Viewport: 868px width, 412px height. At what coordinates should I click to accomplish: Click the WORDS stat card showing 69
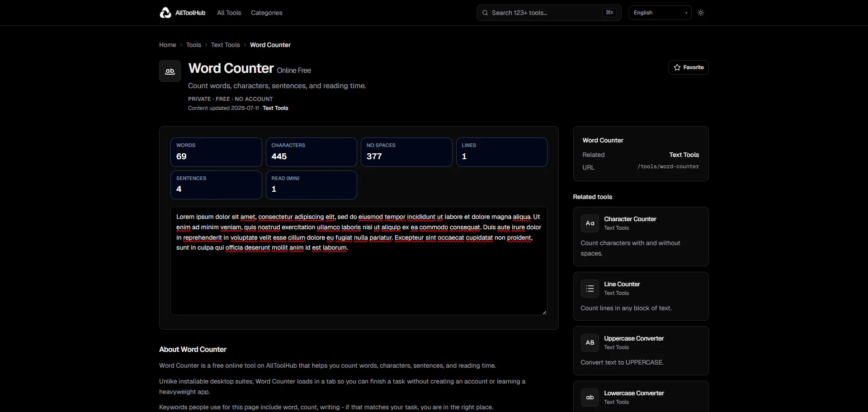pos(216,152)
